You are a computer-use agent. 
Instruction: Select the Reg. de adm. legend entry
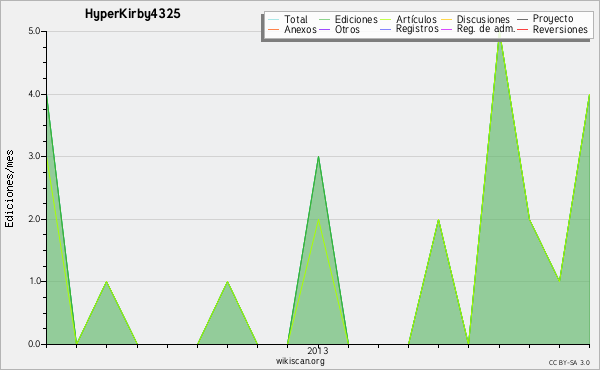[486, 29]
